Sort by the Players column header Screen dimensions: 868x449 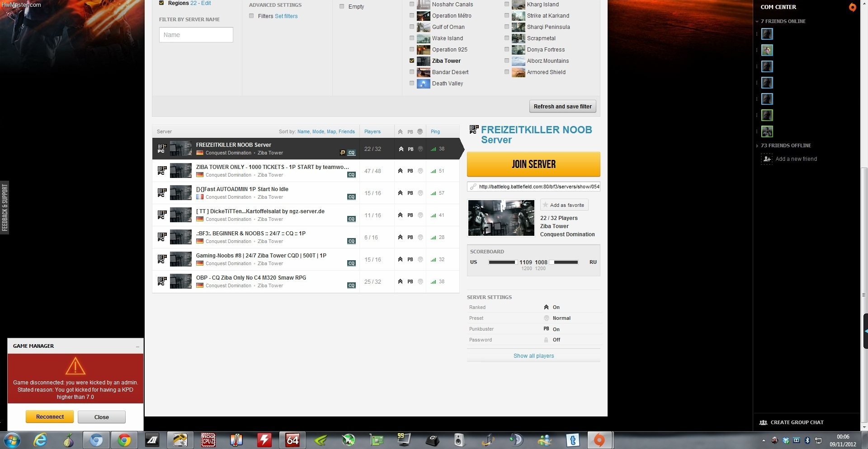[x=373, y=132]
